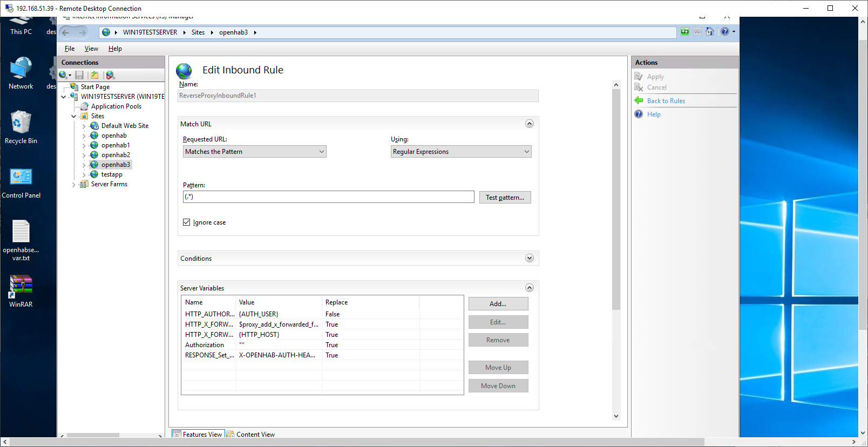The image size is (868, 447).
Task: Click the Create New Connection globe icon
Action: pyautogui.click(x=64, y=75)
